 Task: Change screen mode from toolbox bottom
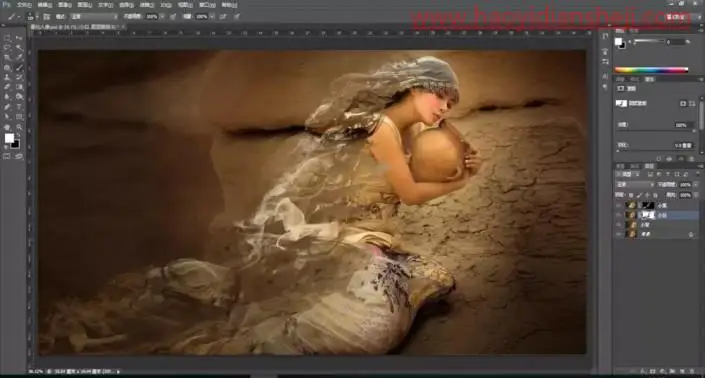[19, 156]
